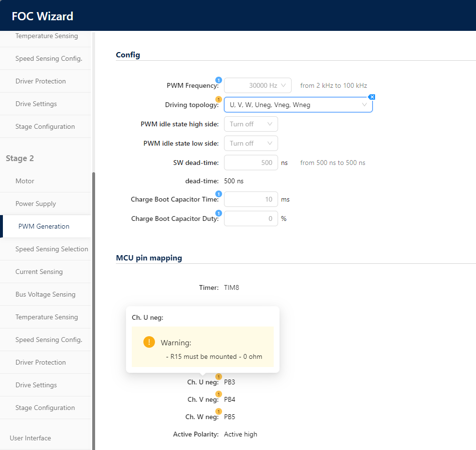The width and height of the screenshot is (476, 450).
Task: Click the sidebar vertical scrollbar
Action: click(x=94, y=309)
